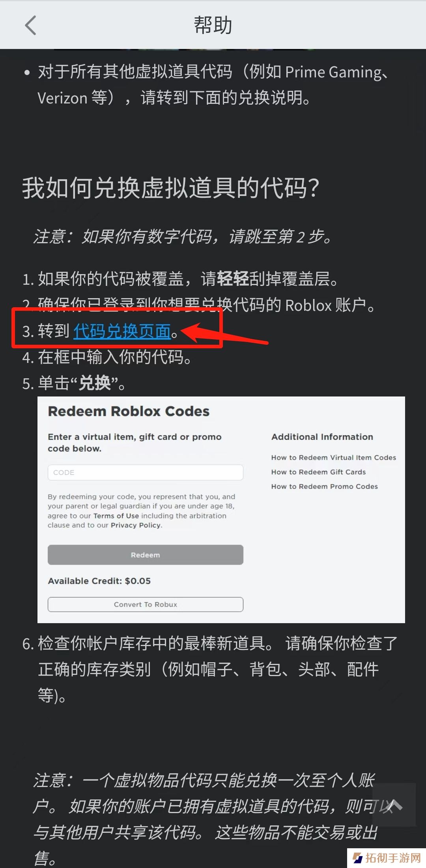This screenshot has height=868, width=426.
Task: Open How to Redeem Gift Cards link
Action: [x=319, y=472]
